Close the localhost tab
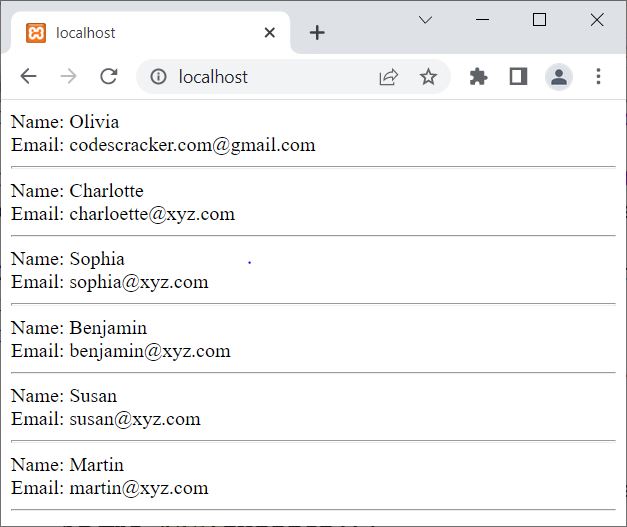The image size is (627, 527). pyautogui.click(x=270, y=33)
